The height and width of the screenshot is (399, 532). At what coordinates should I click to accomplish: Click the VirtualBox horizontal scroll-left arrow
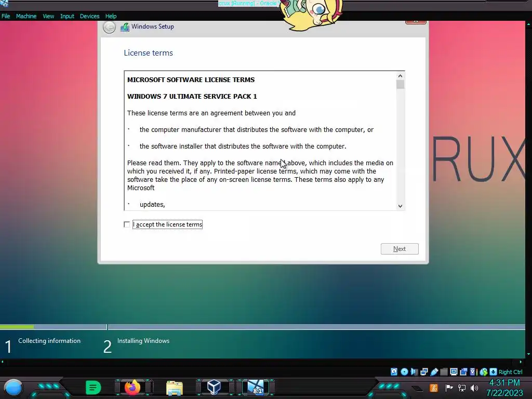click(3, 362)
